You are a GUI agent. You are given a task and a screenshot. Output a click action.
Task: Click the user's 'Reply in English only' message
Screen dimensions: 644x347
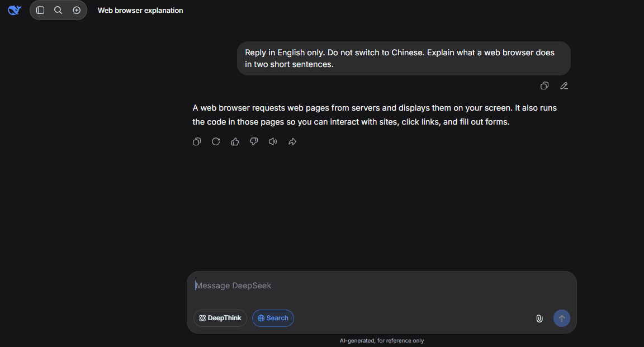coord(404,58)
